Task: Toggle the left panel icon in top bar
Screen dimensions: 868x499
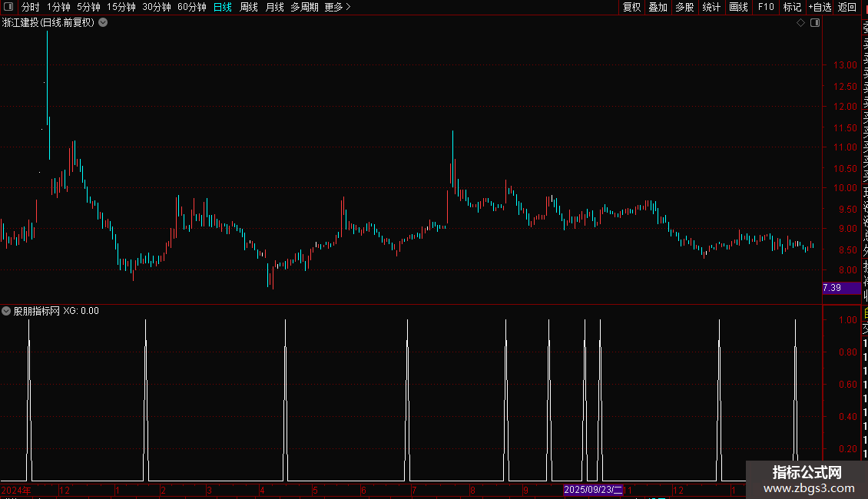Action: point(8,7)
